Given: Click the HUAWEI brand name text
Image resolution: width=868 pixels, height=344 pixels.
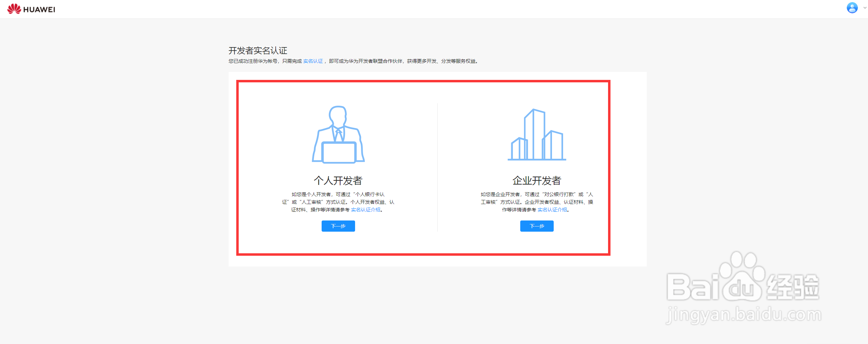Looking at the screenshot, I should (39, 9).
